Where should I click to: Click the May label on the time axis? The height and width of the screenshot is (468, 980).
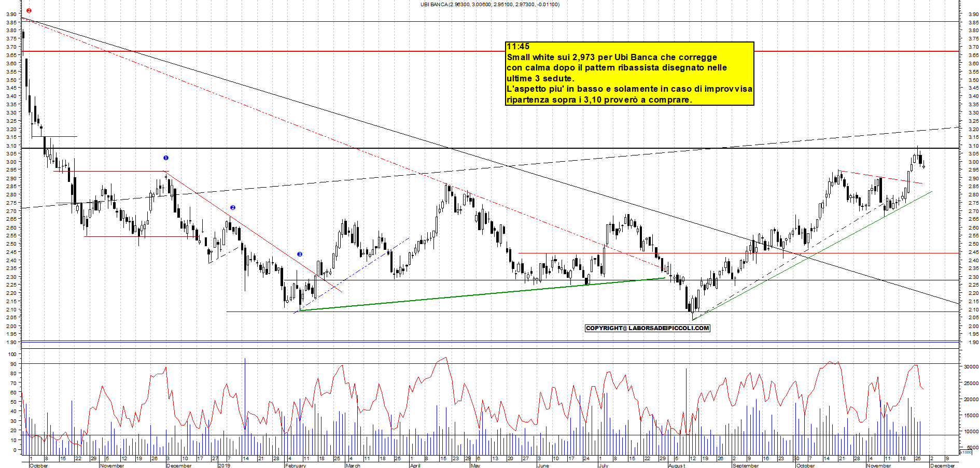(475, 465)
